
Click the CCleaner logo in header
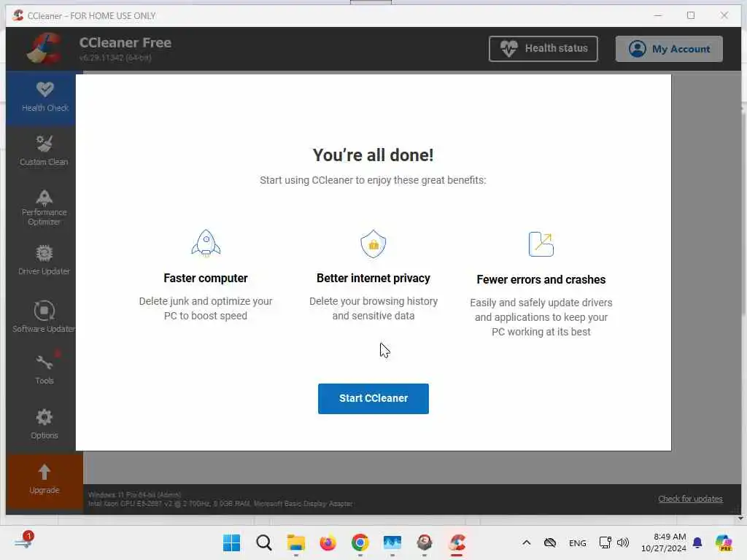tap(44, 48)
